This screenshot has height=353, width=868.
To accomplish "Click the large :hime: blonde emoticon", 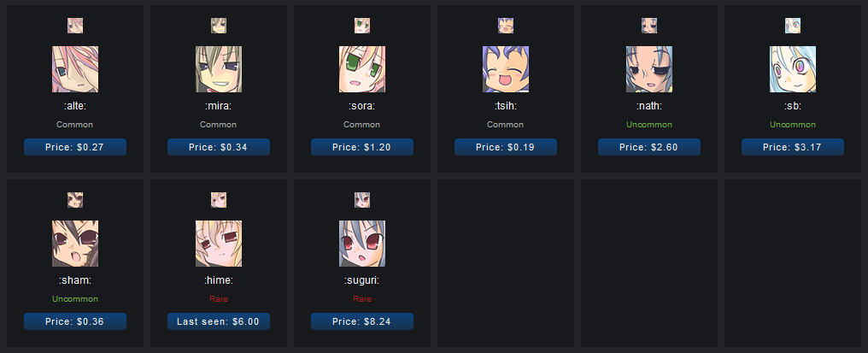I will coord(219,244).
